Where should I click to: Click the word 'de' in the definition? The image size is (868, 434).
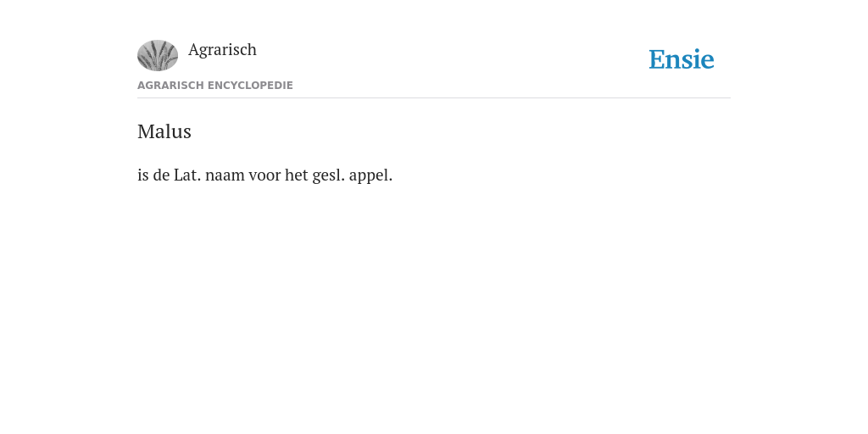point(161,175)
